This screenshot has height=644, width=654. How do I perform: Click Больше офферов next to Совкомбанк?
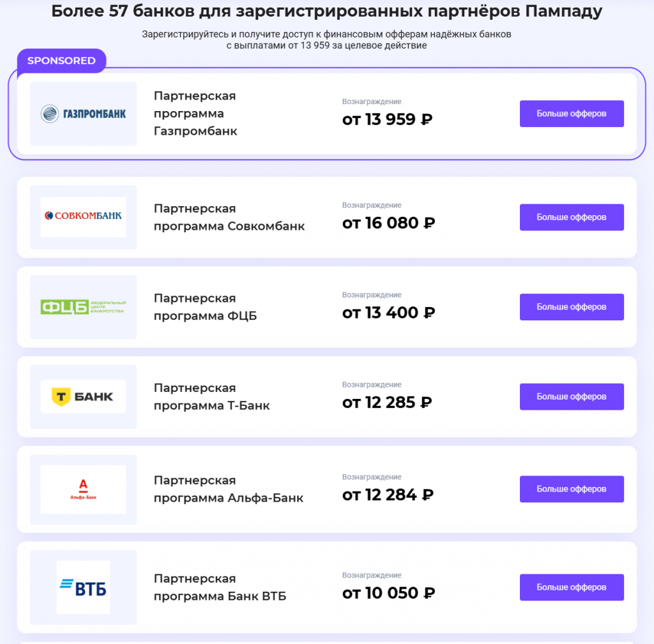(571, 217)
